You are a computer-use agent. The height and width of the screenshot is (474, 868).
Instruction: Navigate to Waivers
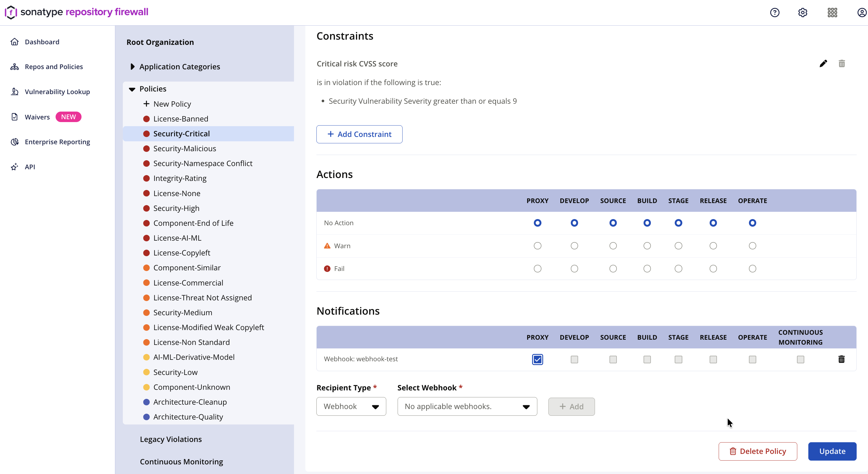37,117
